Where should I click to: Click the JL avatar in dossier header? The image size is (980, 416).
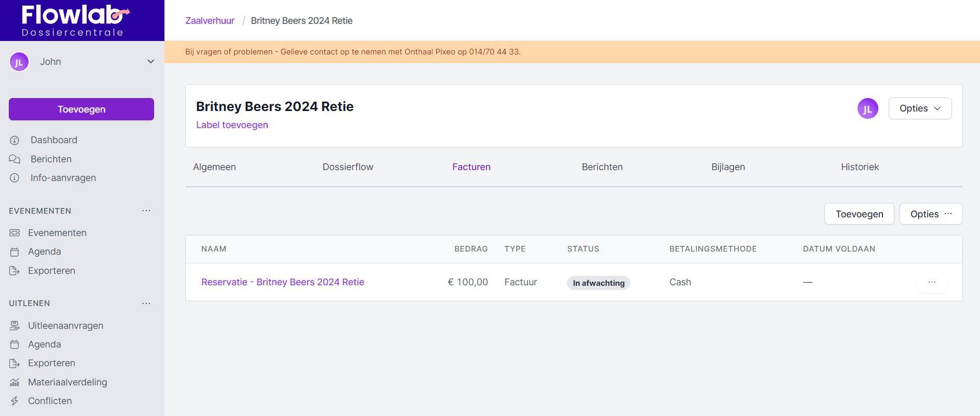[867, 108]
